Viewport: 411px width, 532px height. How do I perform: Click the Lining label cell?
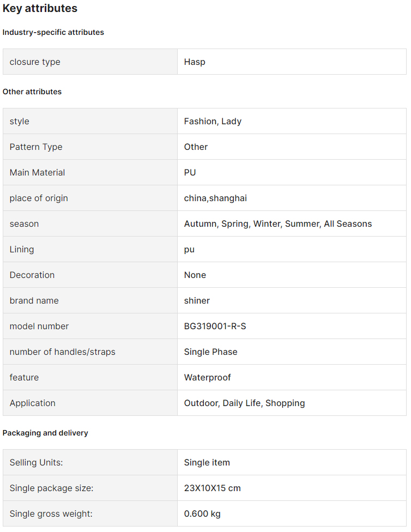tap(90, 250)
